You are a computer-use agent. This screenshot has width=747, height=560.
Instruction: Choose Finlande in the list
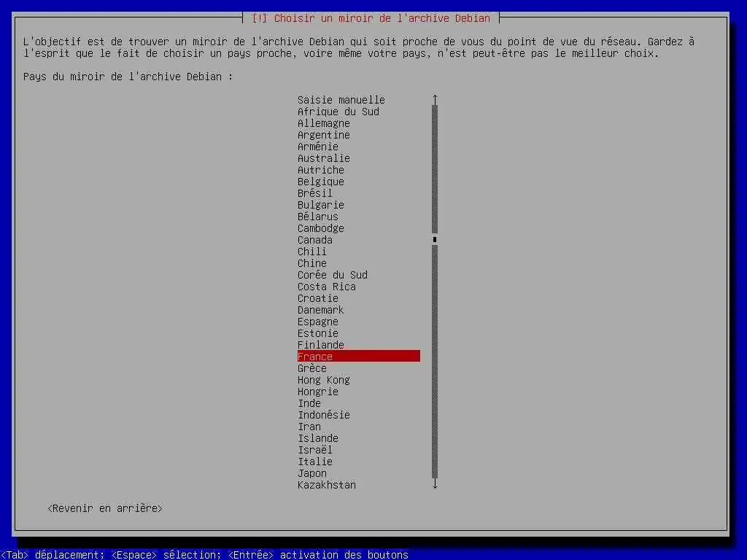(x=321, y=345)
